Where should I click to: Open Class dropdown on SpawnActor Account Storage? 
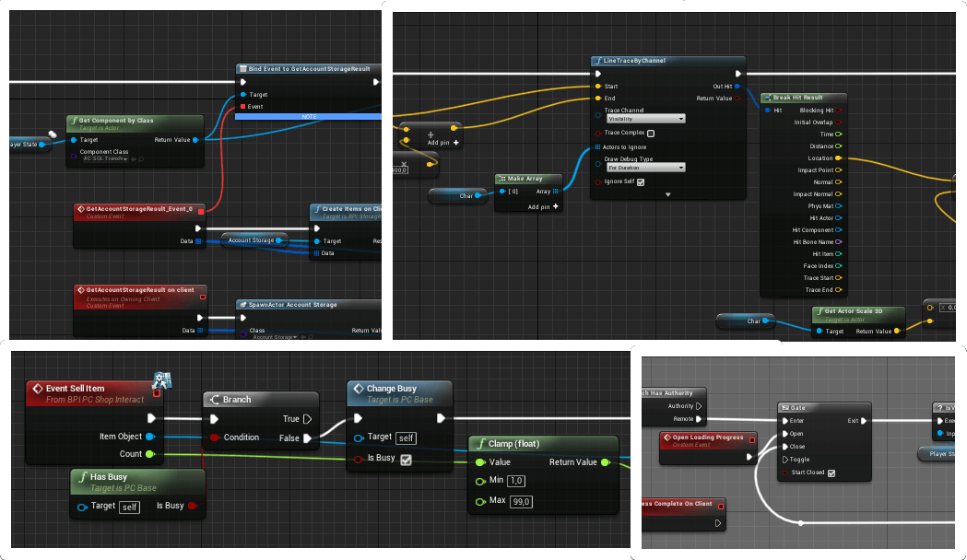[x=276, y=337]
